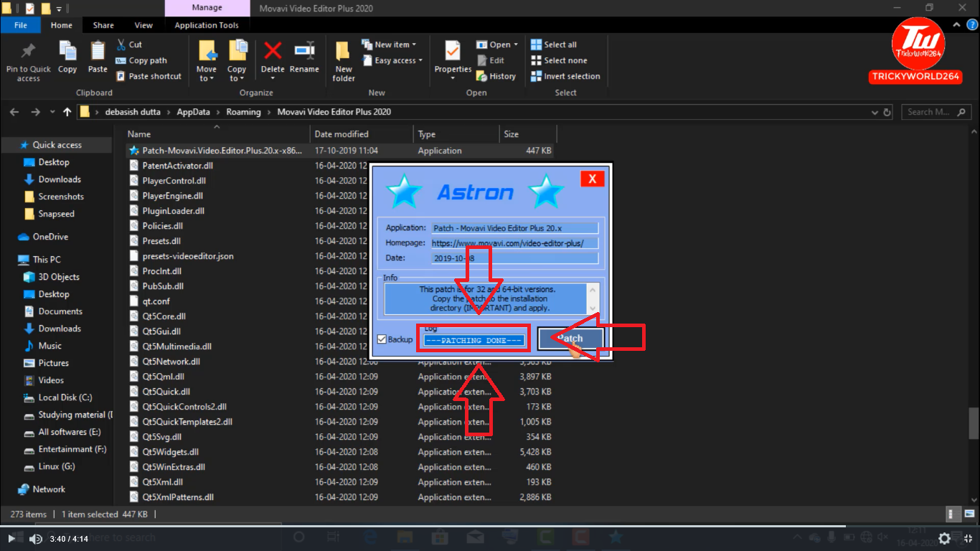Open OneDrive in the navigation pane
This screenshot has height=551, width=980.
tap(50, 237)
